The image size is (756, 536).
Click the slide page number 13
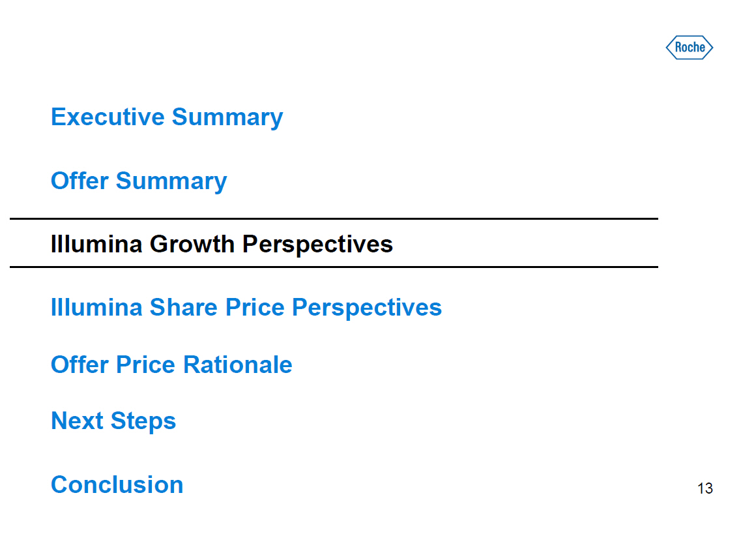[705, 488]
